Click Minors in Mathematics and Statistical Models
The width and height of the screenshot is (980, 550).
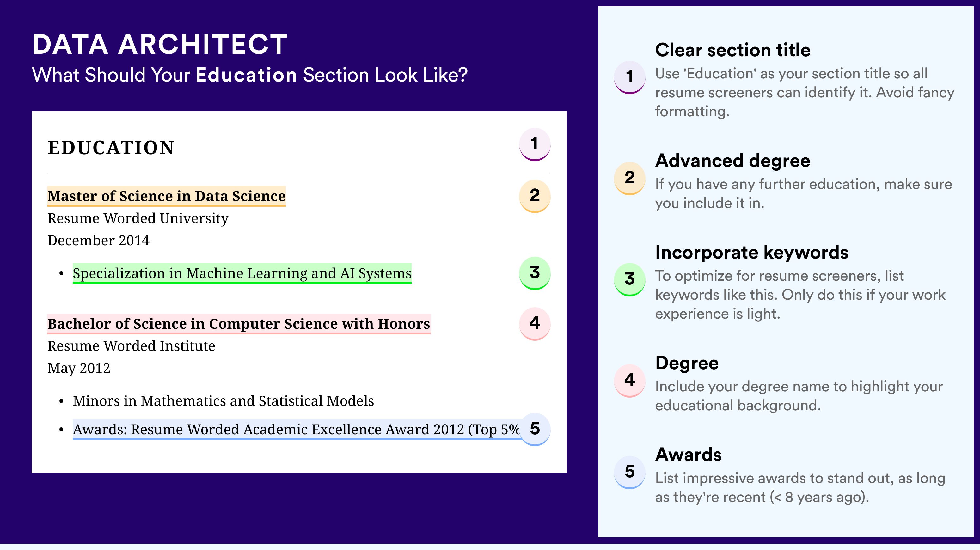223,401
